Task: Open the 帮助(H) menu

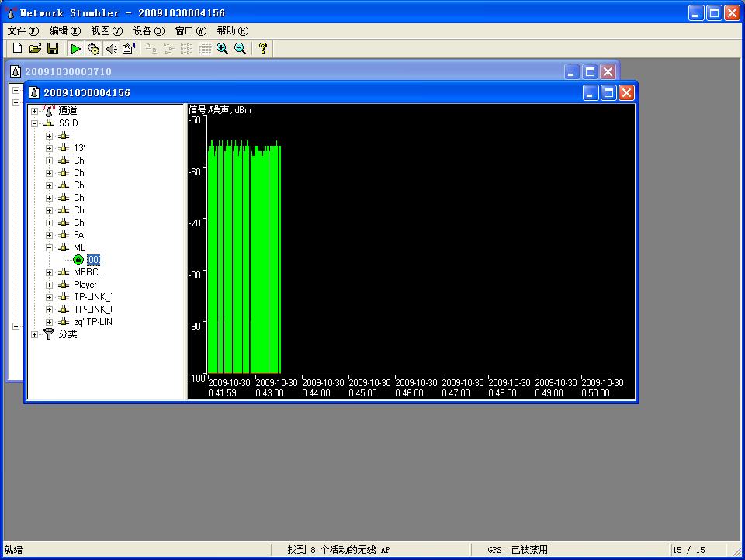Action: click(x=233, y=31)
